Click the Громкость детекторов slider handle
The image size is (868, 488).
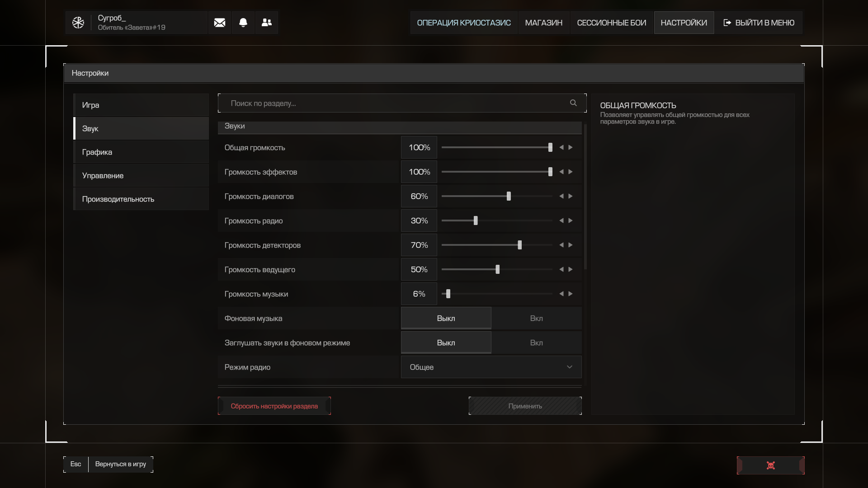tap(519, 245)
